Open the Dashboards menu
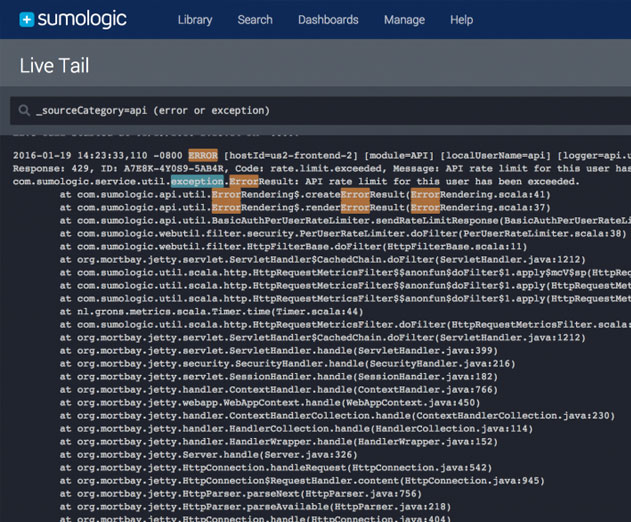The width and height of the screenshot is (631, 522). pyautogui.click(x=328, y=20)
